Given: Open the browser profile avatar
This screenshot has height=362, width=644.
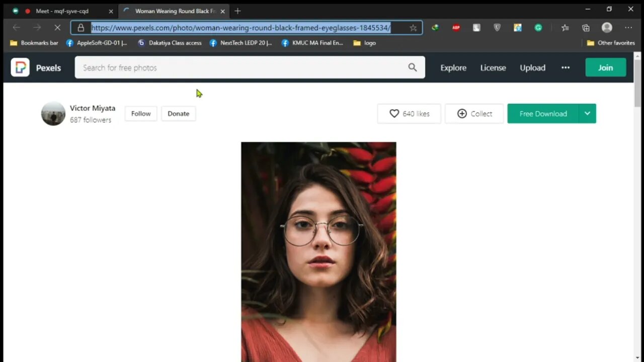Looking at the screenshot, I should coord(607,28).
